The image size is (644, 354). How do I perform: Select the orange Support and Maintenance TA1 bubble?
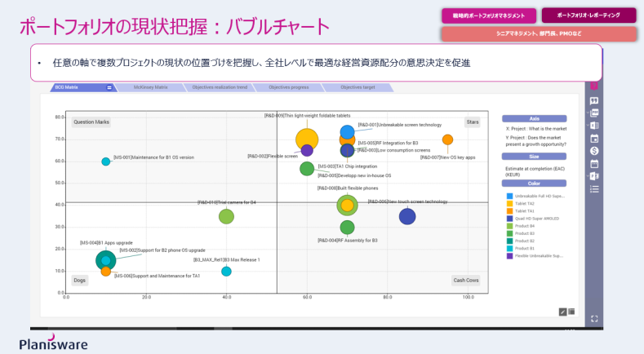coord(106,272)
